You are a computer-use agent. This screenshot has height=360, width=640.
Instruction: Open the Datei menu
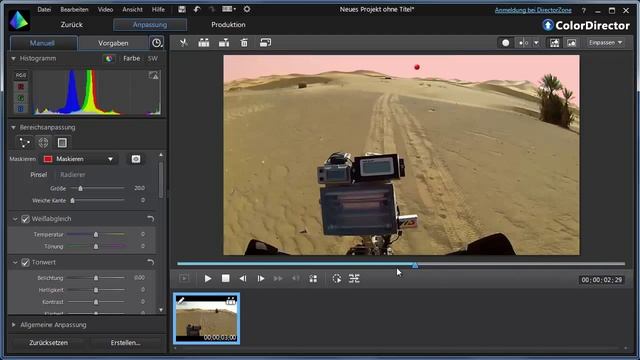pyautogui.click(x=44, y=9)
